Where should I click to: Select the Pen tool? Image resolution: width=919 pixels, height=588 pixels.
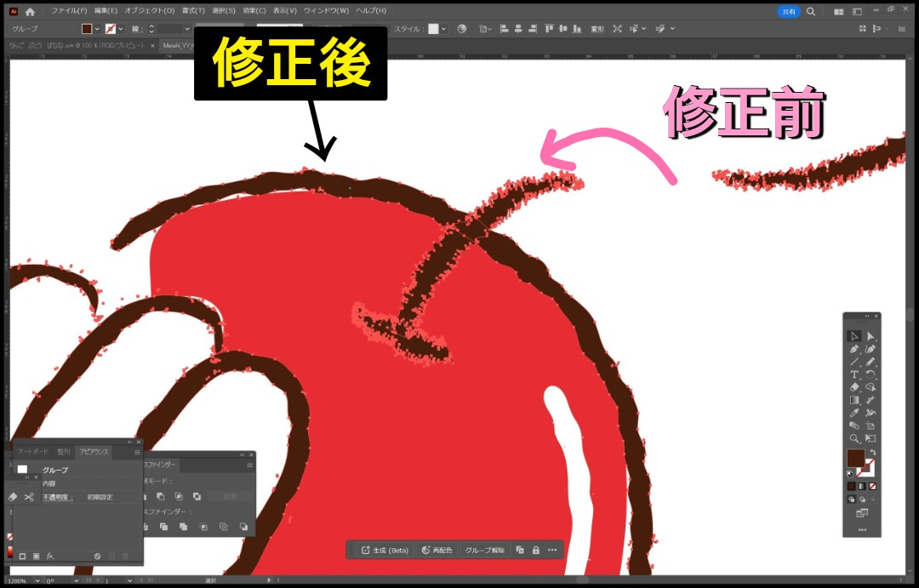(853, 349)
